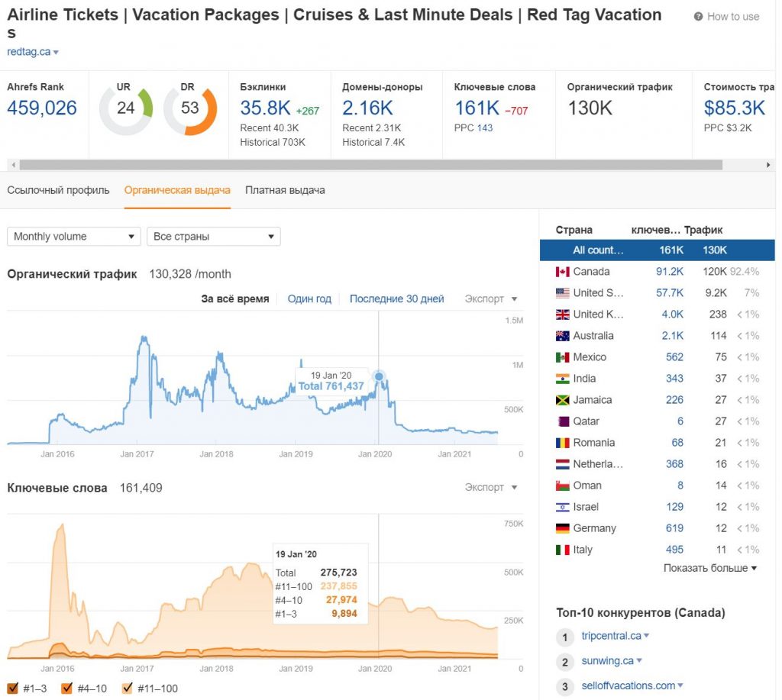Screen dimensions: 782x700
Task: Open traffic value $85.3K
Action: point(734,108)
